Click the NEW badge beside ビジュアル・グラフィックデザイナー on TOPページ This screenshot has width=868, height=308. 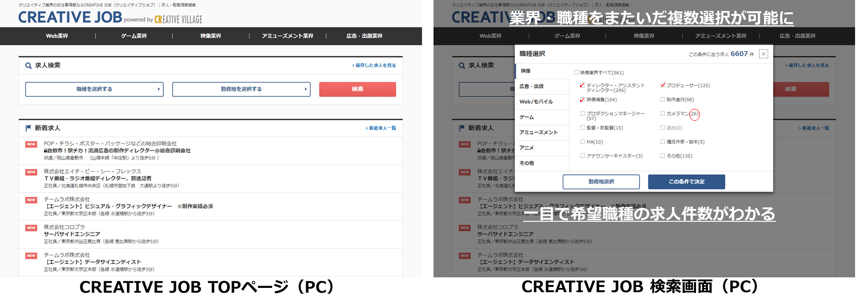point(31,200)
